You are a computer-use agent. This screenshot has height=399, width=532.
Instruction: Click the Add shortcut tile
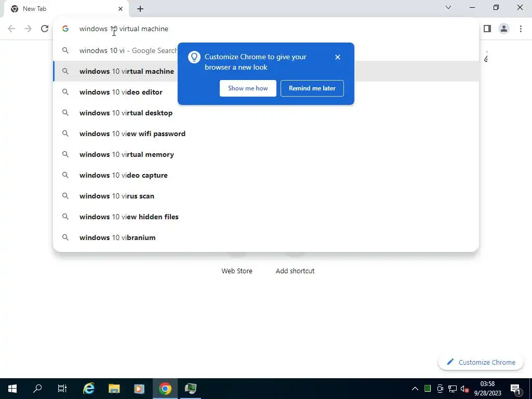click(x=295, y=271)
